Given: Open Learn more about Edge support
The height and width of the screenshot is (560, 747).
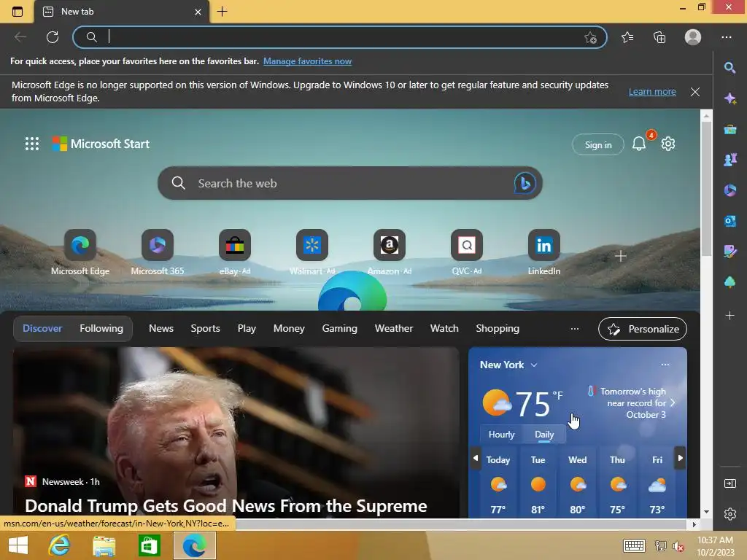Looking at the screenshot, I should [652, 91].
